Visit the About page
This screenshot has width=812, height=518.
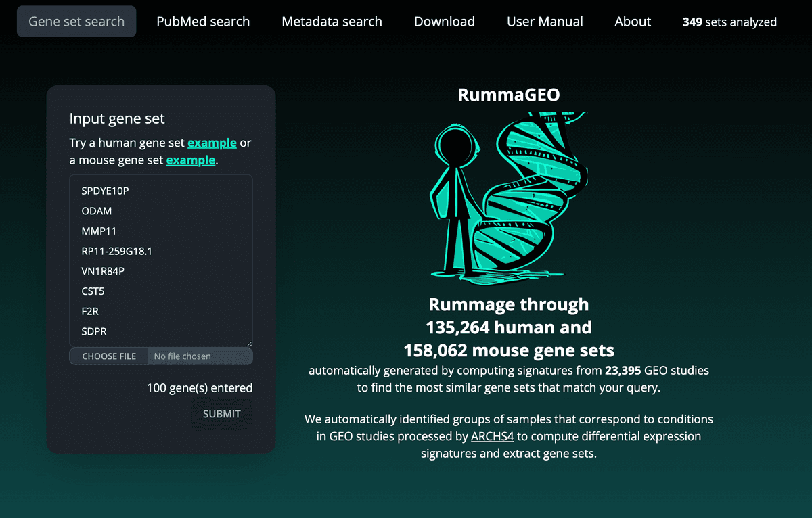click(x=633, y=22)
